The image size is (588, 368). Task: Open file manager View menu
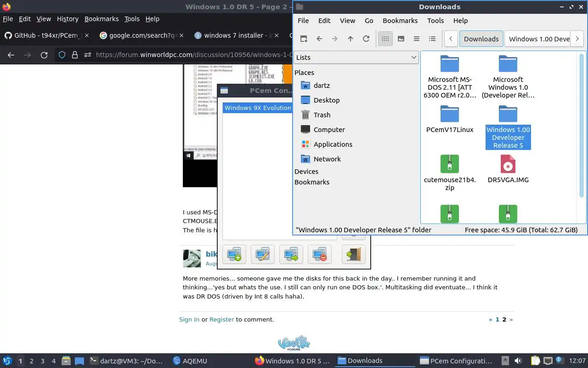(347, 20)
